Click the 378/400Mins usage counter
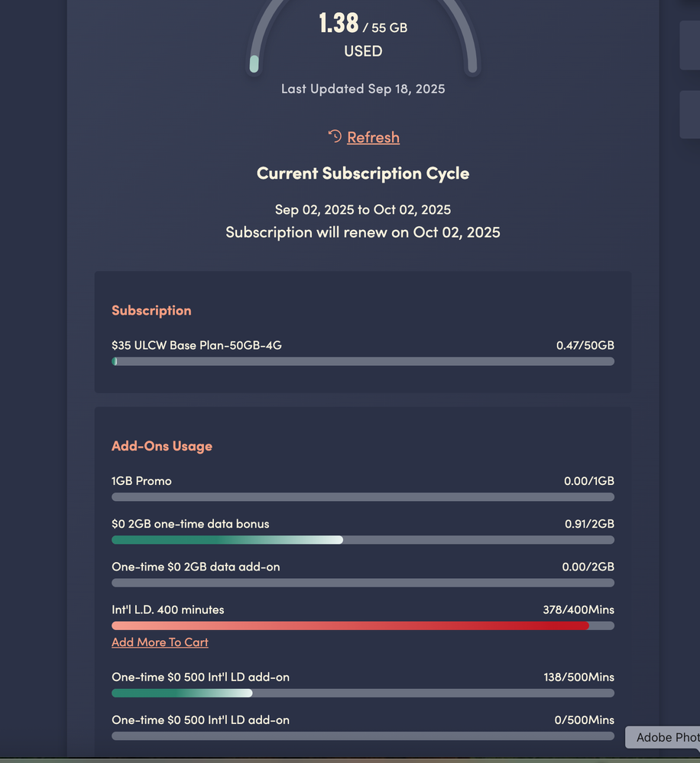Image resolution: width=700 pixels, height=763 pixels. point(580,609)
